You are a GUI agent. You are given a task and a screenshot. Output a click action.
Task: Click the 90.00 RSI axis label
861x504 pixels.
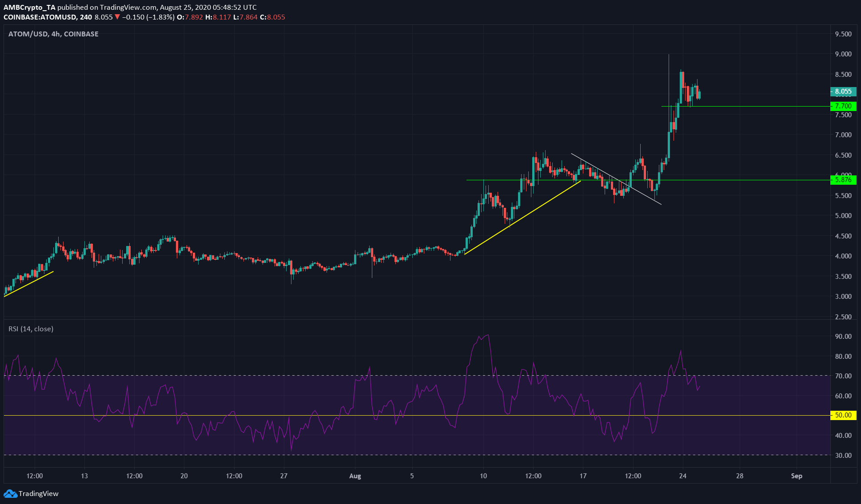(x=843, y=336)
